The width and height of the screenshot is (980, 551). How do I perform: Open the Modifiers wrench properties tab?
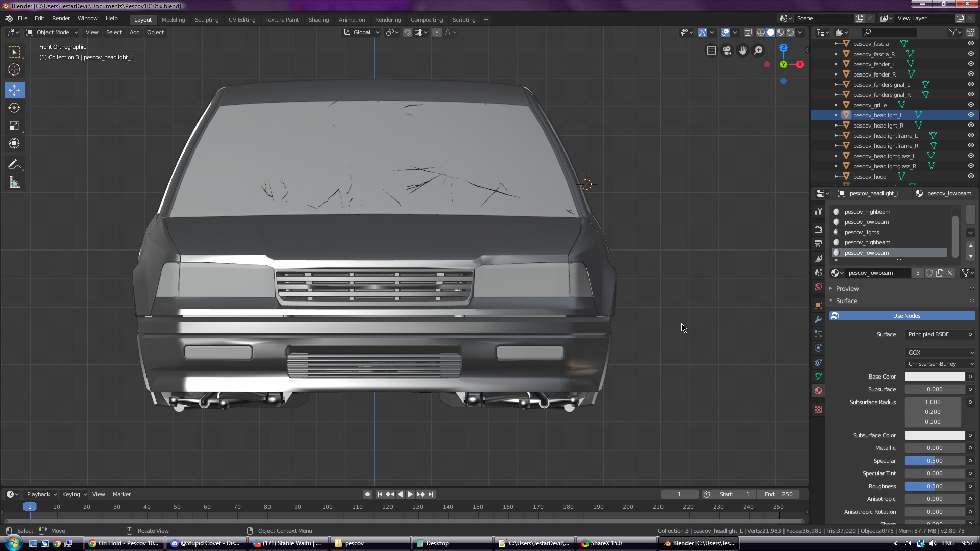pyautogui.click(x=818, y=319)
